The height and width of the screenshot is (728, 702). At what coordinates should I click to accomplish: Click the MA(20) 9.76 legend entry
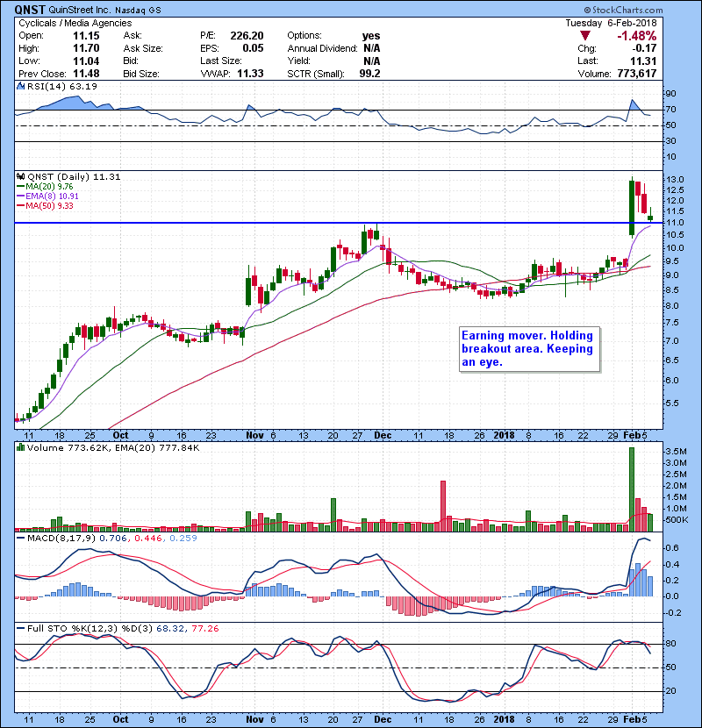45,187
